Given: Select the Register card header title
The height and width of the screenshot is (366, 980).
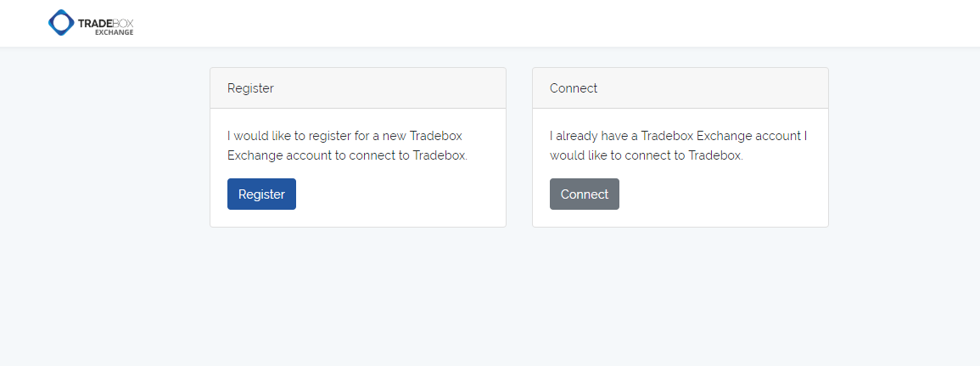Looking at the screenshot, I should coord(250,88).
